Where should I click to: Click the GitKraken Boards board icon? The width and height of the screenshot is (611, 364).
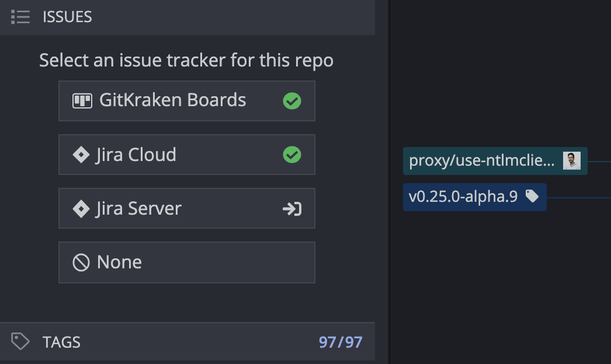tap(82, 101)
